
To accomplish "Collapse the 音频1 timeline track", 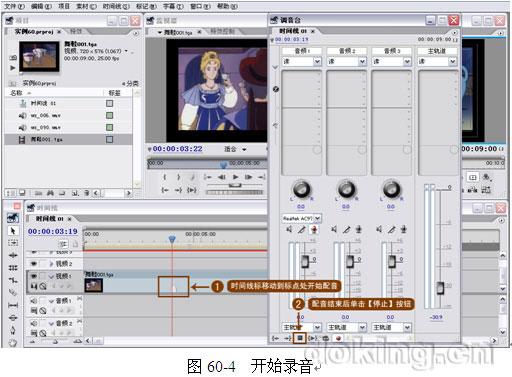I will pyautogui.click(x=51, y=301).
